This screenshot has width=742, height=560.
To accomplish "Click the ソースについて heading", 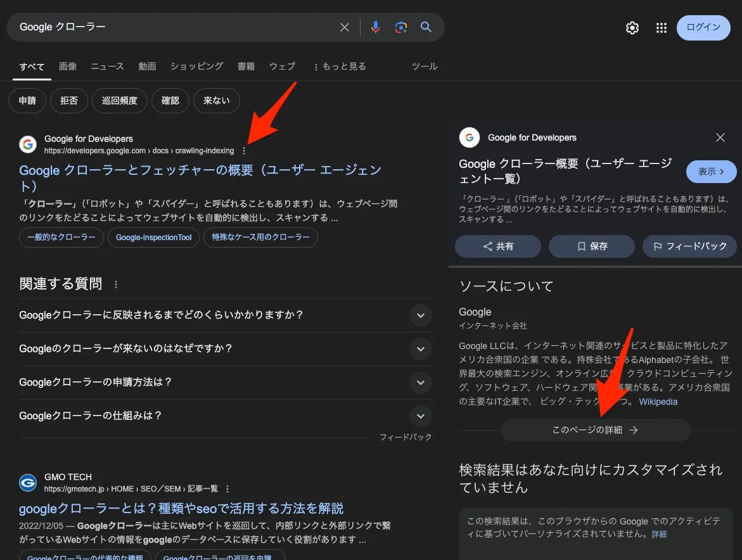I will (x=506, y=286).
